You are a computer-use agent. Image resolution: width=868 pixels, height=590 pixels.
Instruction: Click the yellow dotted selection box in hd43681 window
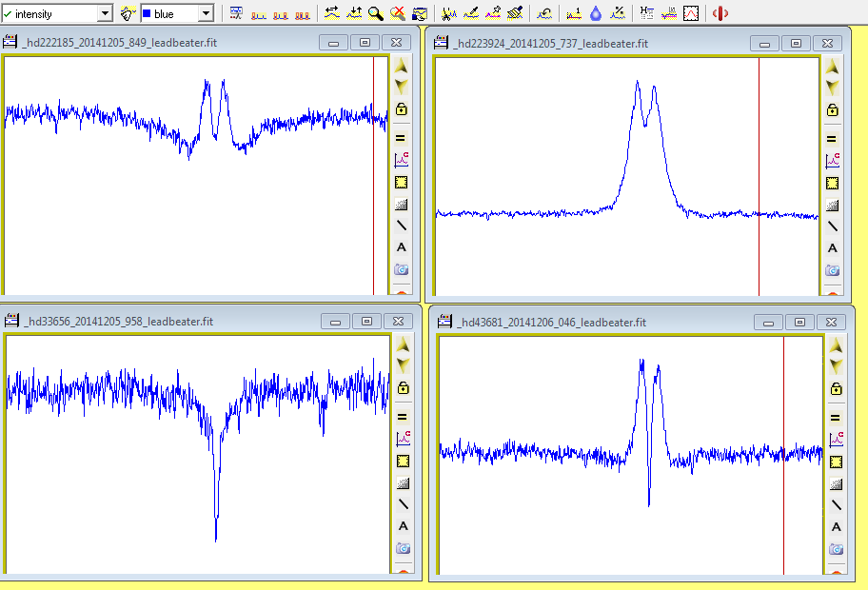tap(836, 462)
